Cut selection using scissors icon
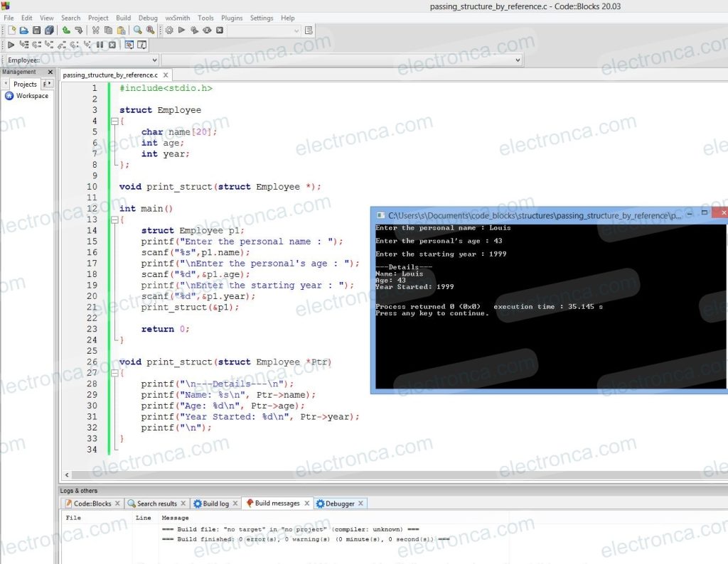Screen dimensions: 728x564 coord(96,30)
